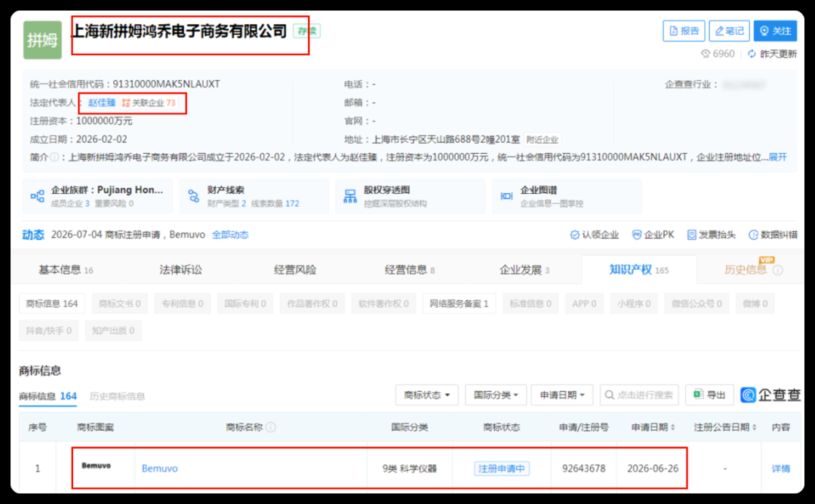This screenshot has height=504, width=815.
Task: Click the view count eye icon beside 6960
Action: [706, 54]
